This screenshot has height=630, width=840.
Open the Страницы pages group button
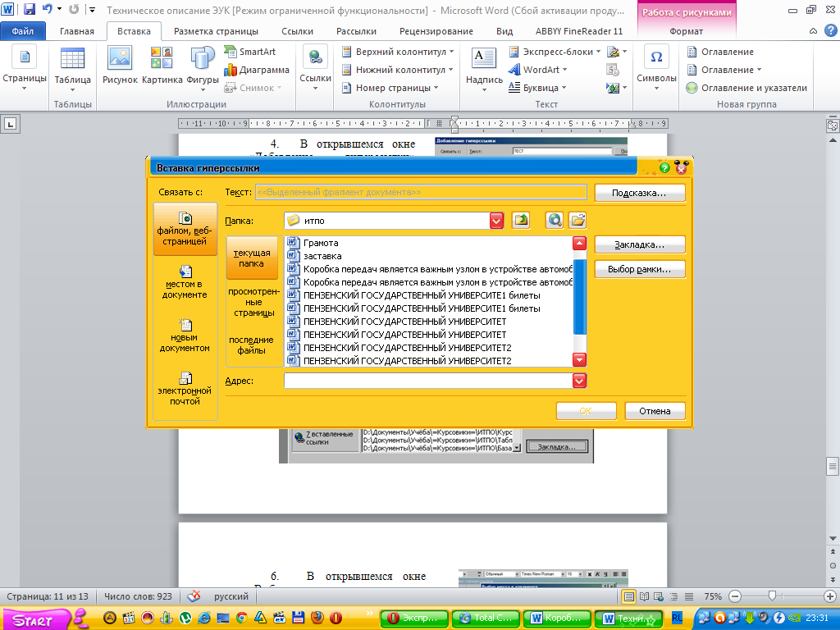(24, 69)
